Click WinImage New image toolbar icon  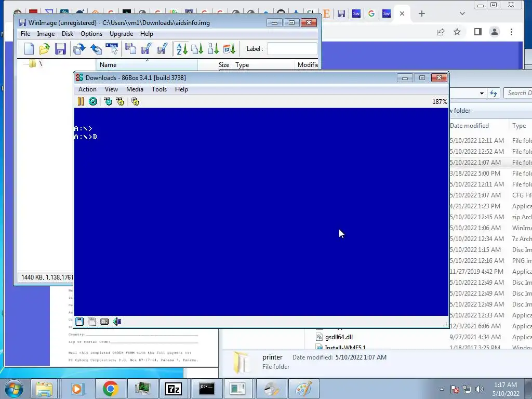[29, 49]
